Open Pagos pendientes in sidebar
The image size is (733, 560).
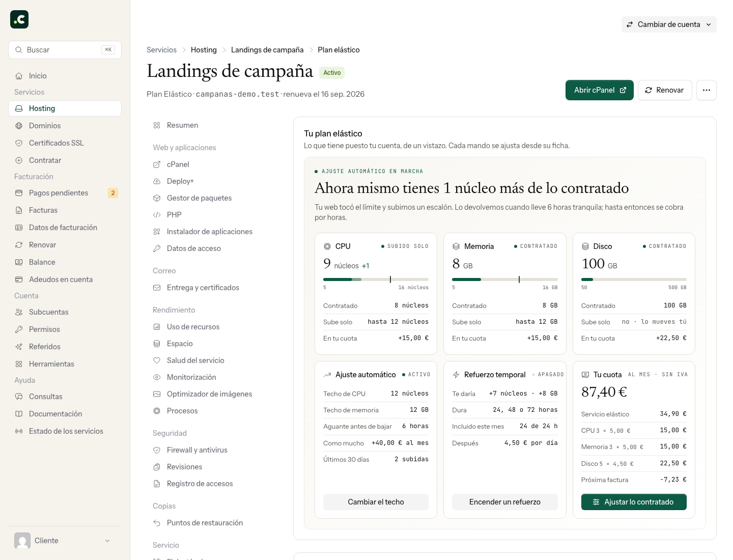(x=65, y=193)
